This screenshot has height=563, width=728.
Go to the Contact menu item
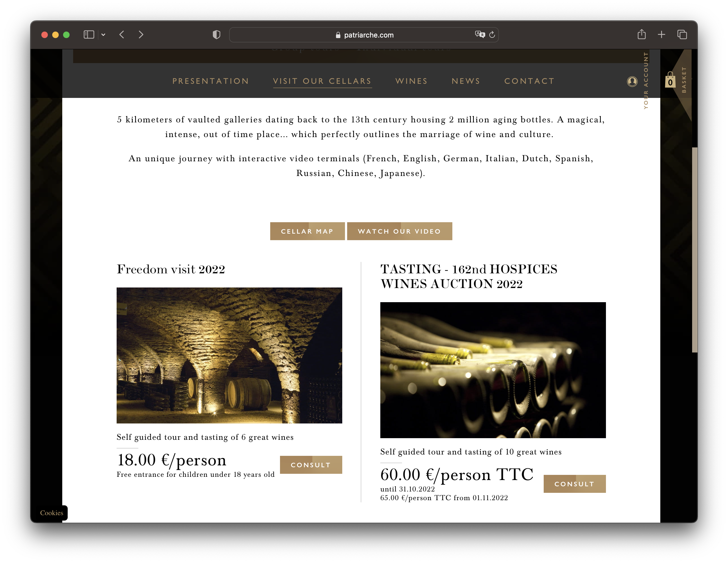pyautogui.click(x=529, y=81)
